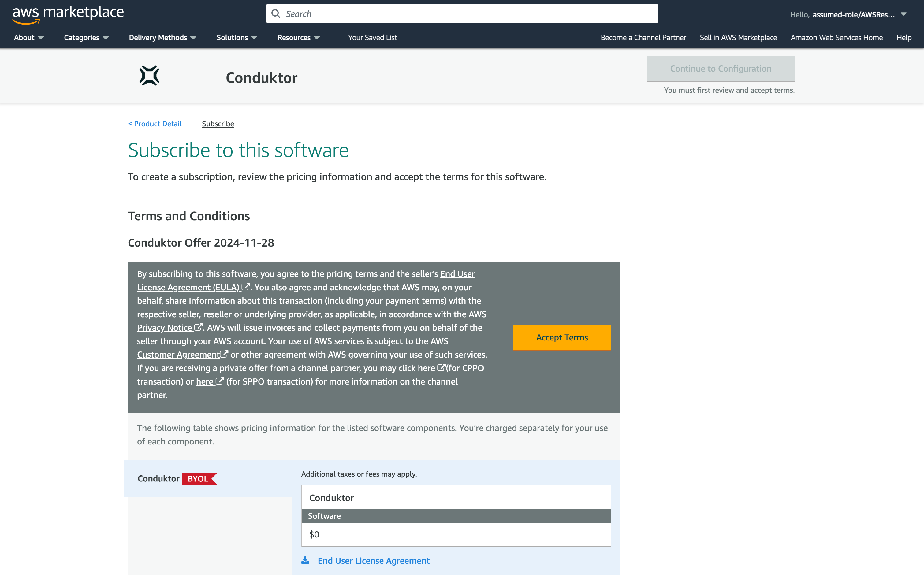Viewport: 924px width, 587px height.
Task: Click the Accept Terms button
Action: (x=561, y=337)
